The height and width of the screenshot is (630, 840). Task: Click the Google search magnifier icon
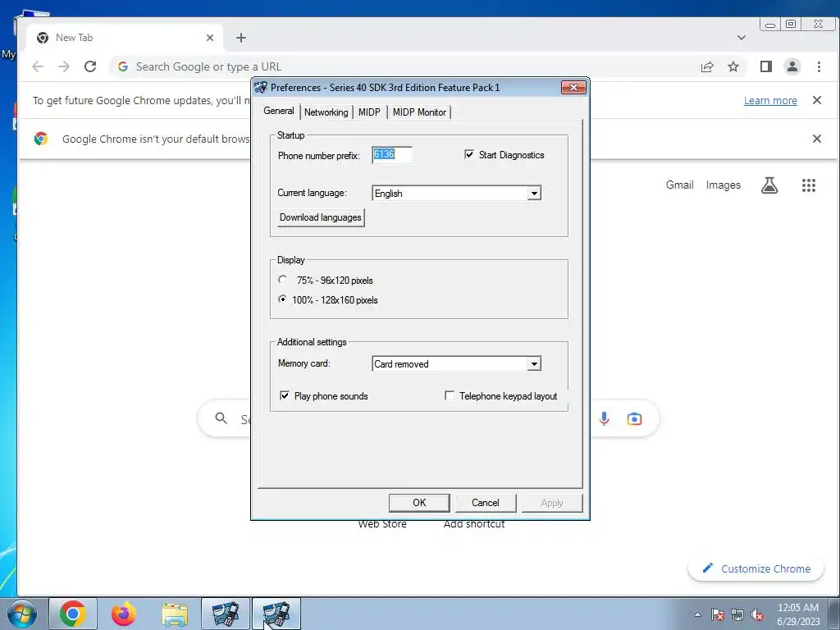pos(221,418)
